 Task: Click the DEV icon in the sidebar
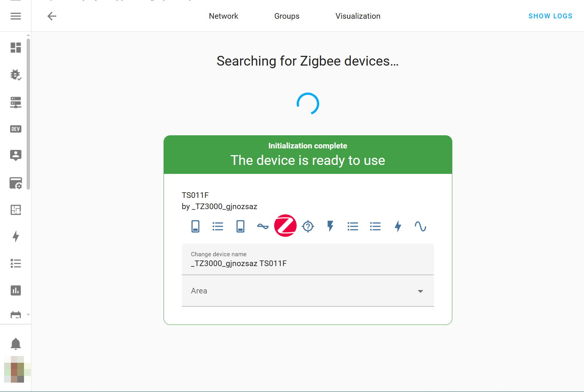(16, 129)
